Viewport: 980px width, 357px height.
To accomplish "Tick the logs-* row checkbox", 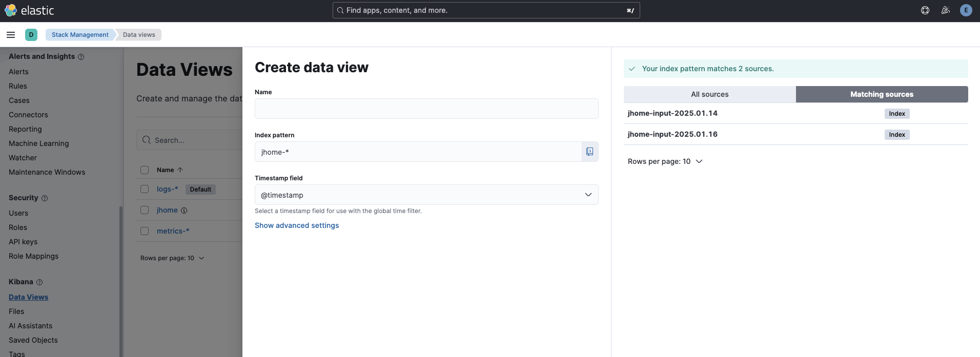I will 145,189.
